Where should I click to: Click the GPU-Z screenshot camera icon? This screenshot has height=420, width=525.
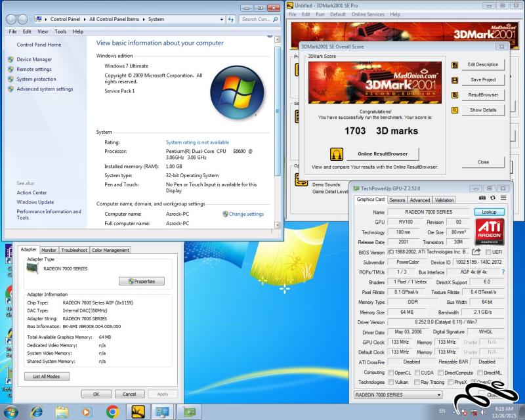[x=482, y=198]
